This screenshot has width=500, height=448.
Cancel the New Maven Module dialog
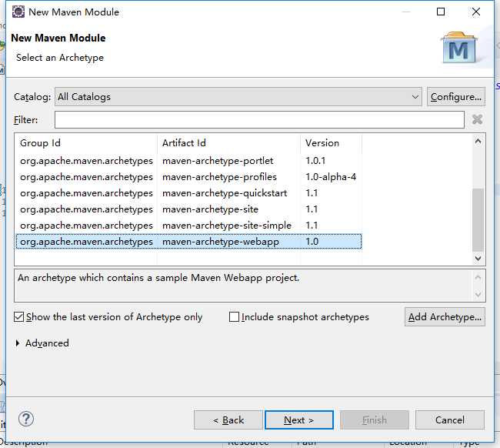pyautogui.click(x=450, y=420)
